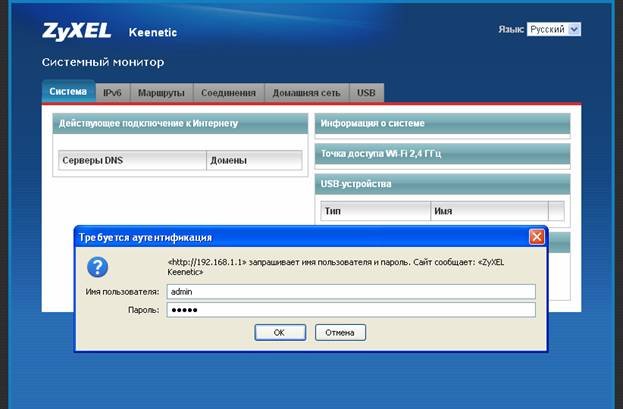Click the Точка доступа Wi-Fi 2,4 ГГц header

tap(441, 154)
